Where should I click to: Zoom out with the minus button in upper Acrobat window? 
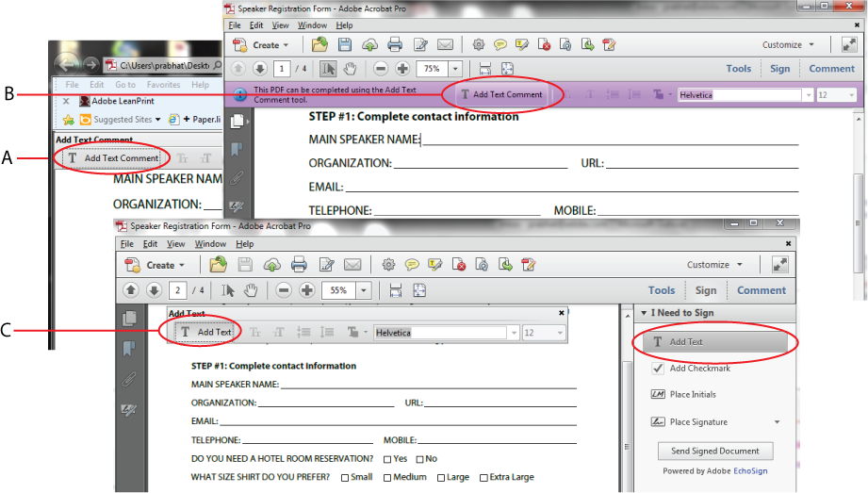click(381, 69)
